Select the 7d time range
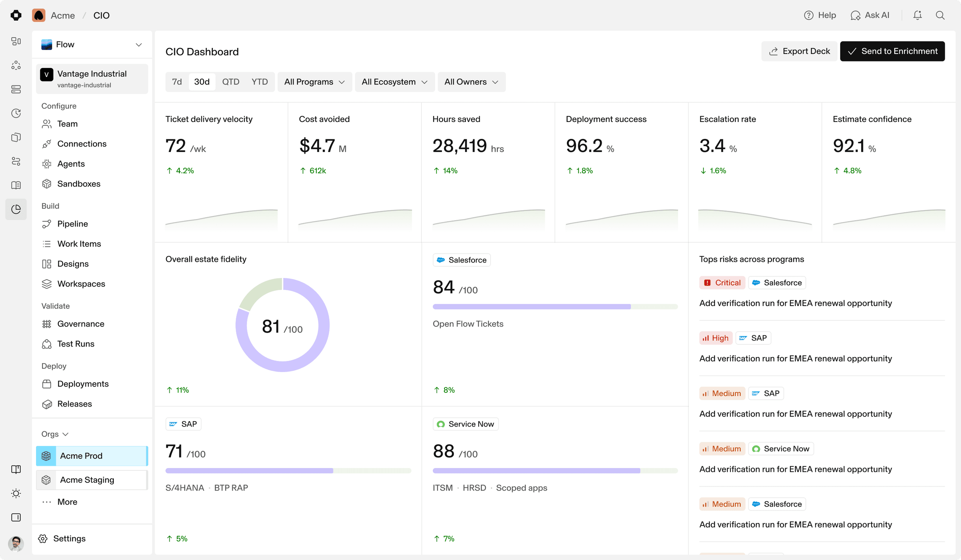This screenshot has width=961, height=560. [177, 82]
